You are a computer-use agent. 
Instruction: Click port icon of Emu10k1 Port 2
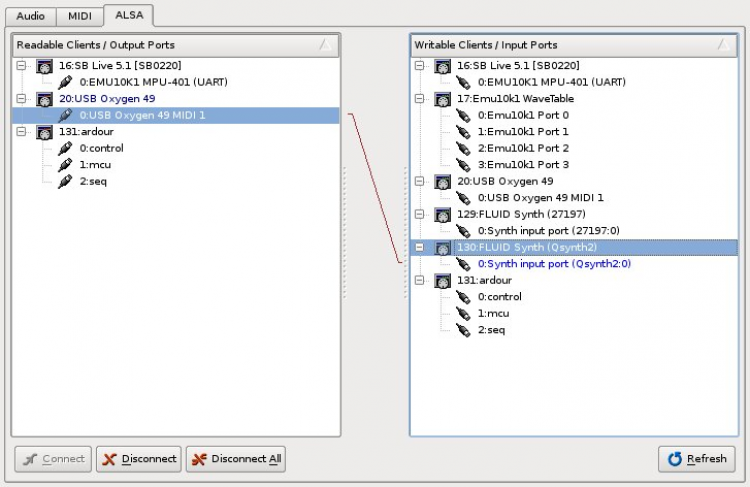pyautogui.click(x=463, y=148)
